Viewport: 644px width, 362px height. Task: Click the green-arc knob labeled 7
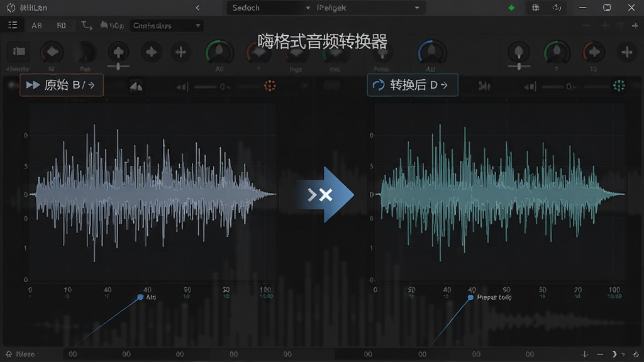click(557, 52)
